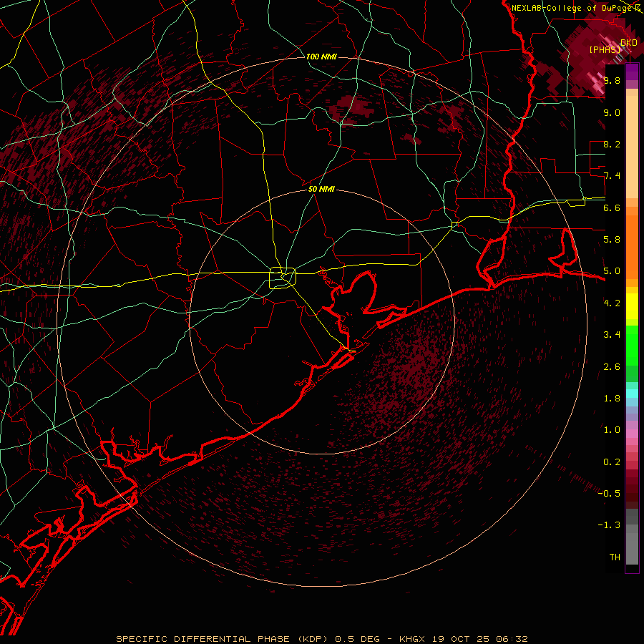This screenshot has height=644, width=644.
Task: Click the 2.6 value on the color scale
Action: [612, 367]
